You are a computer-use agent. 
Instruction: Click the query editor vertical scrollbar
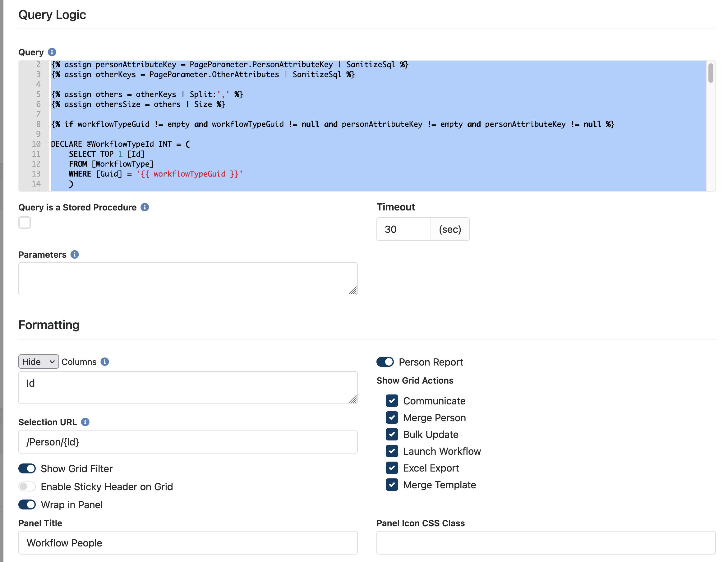click(x=711, y=73)
